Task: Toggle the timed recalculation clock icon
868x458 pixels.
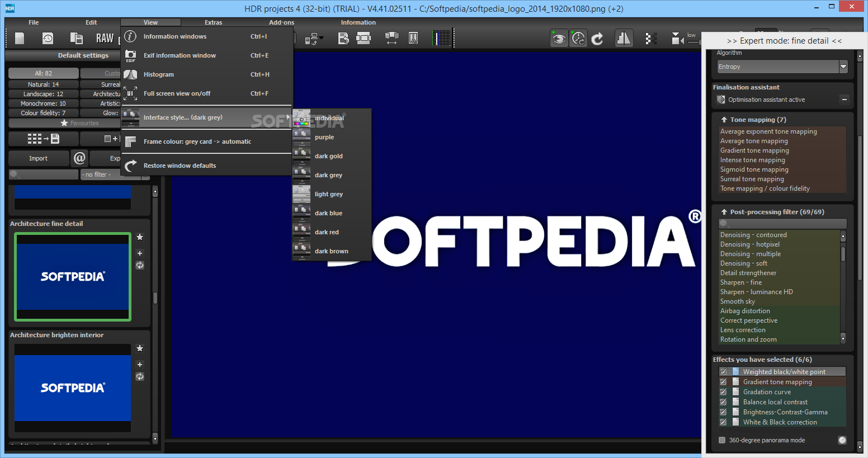Action: 578,38
